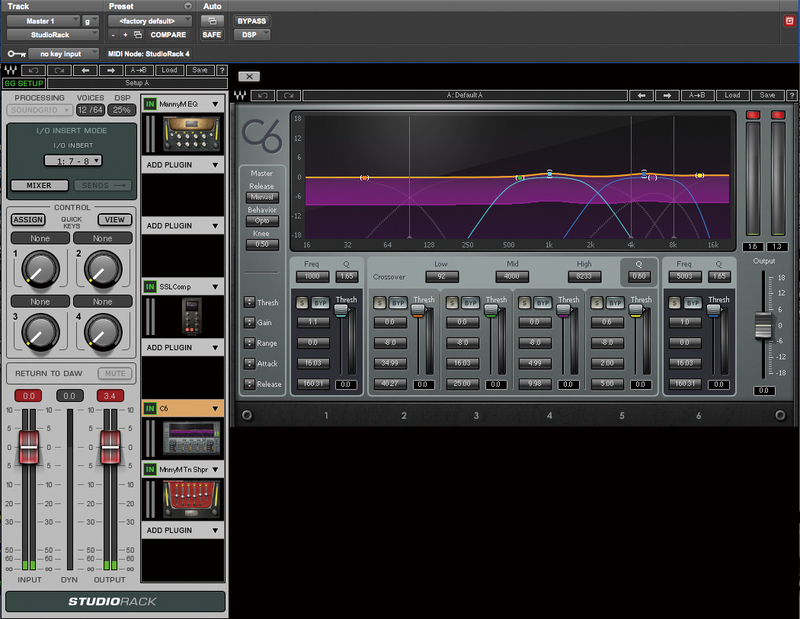
Task: Select next C6 preset with right arrow
Action: click(667, 95)
